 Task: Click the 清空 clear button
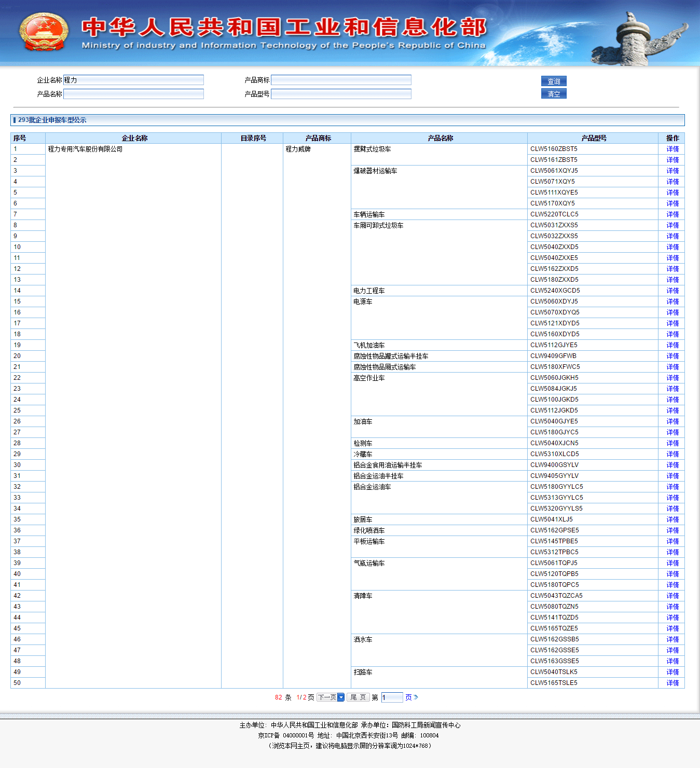[x=554, y=93]
